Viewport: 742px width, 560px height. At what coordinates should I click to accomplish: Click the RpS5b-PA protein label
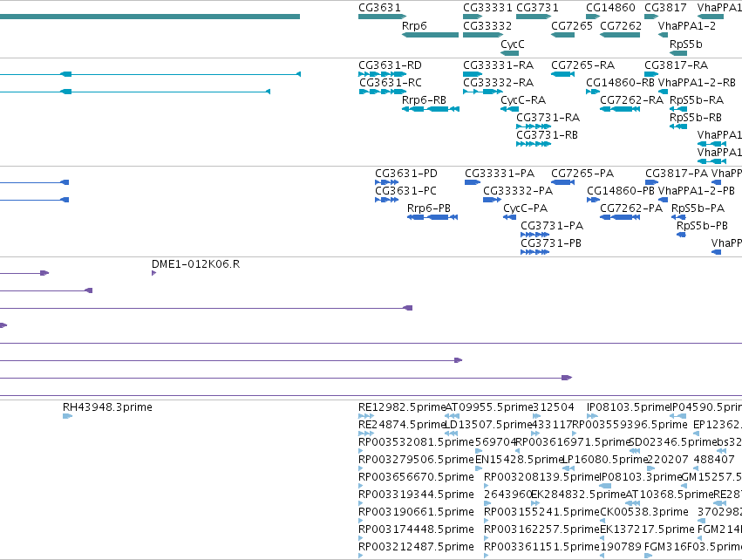click(698, 208)
